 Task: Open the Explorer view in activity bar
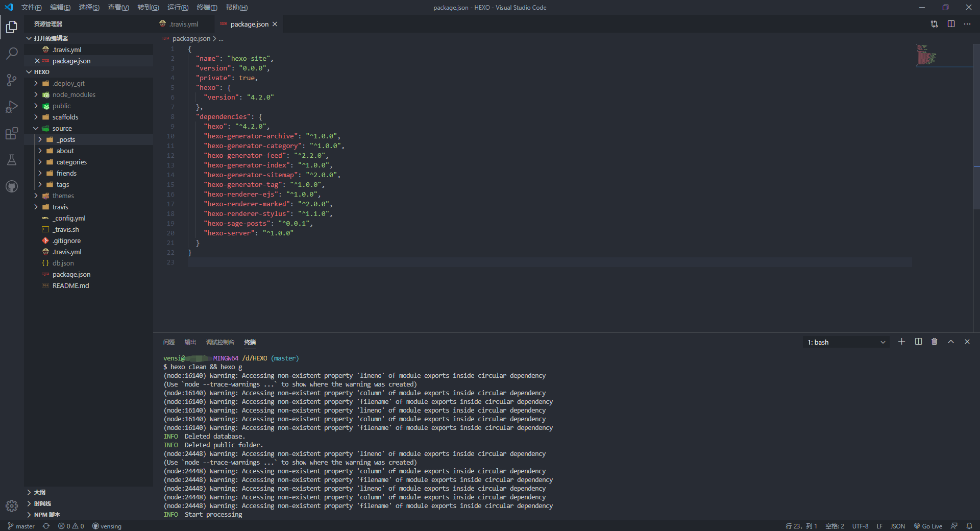point(12,27)
